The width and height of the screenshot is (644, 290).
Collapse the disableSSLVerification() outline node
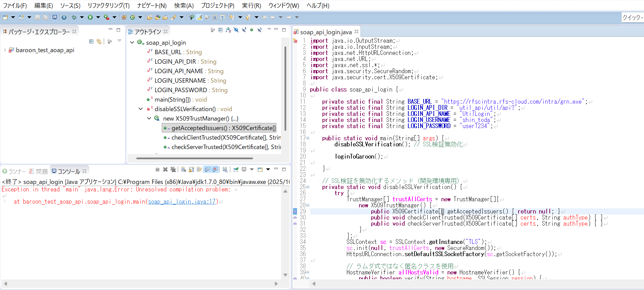(x=141, y=109)
